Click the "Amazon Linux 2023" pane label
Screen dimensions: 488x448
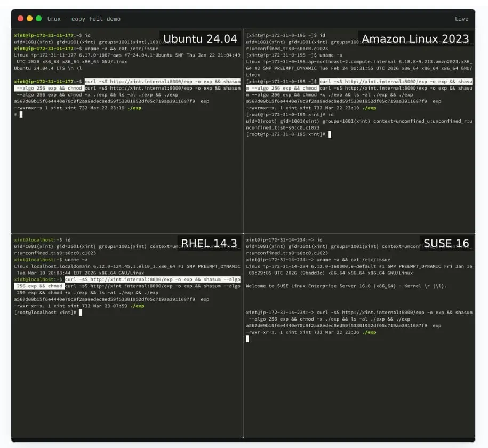tap(415, 39)
